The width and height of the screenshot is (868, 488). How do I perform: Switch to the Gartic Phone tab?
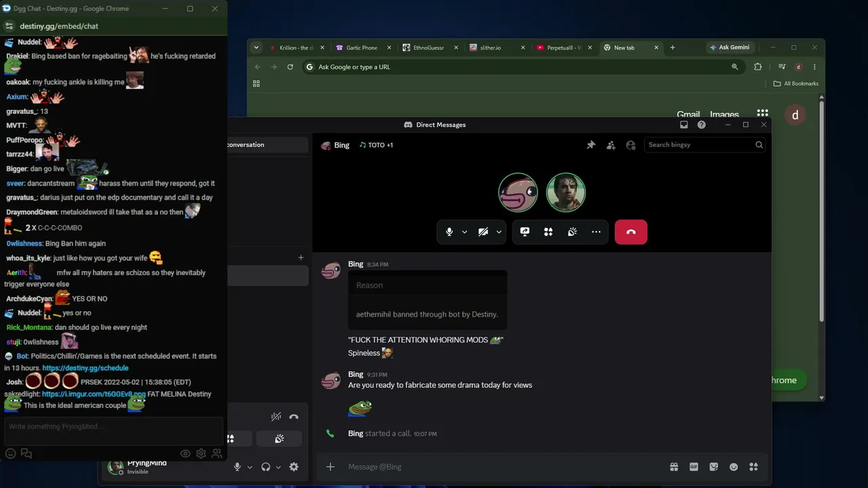(x=362, y=47)
